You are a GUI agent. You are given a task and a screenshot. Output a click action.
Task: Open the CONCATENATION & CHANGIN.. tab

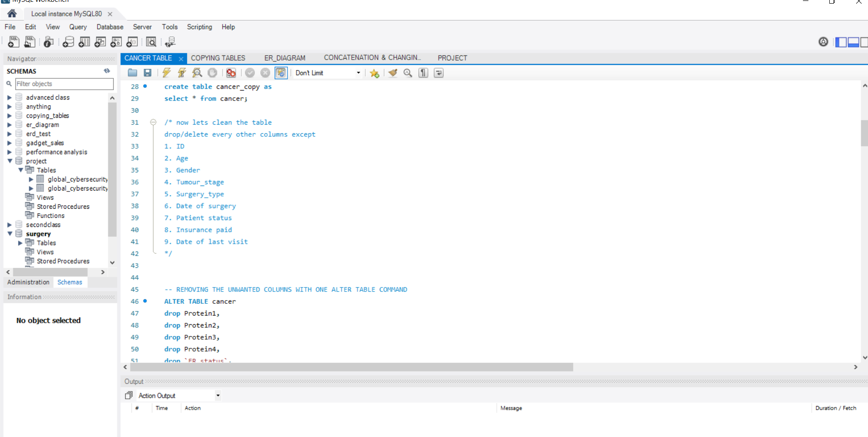372,58
